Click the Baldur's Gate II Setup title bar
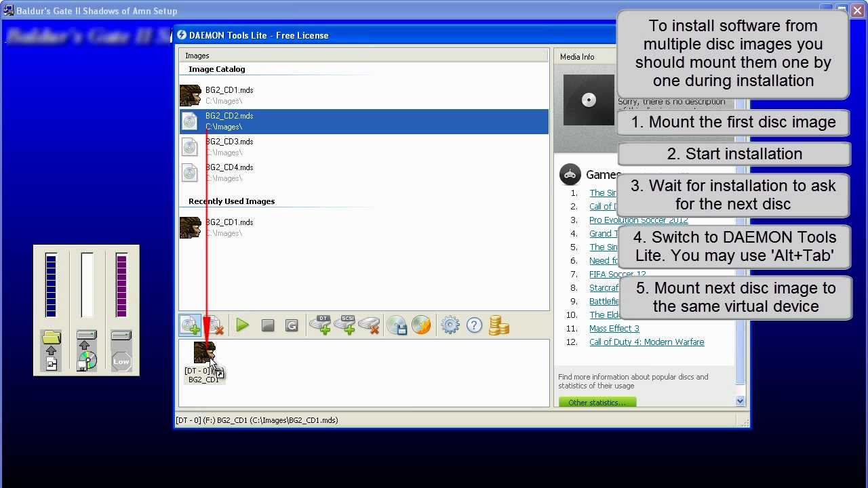868x488 pixels. [434, 11]
